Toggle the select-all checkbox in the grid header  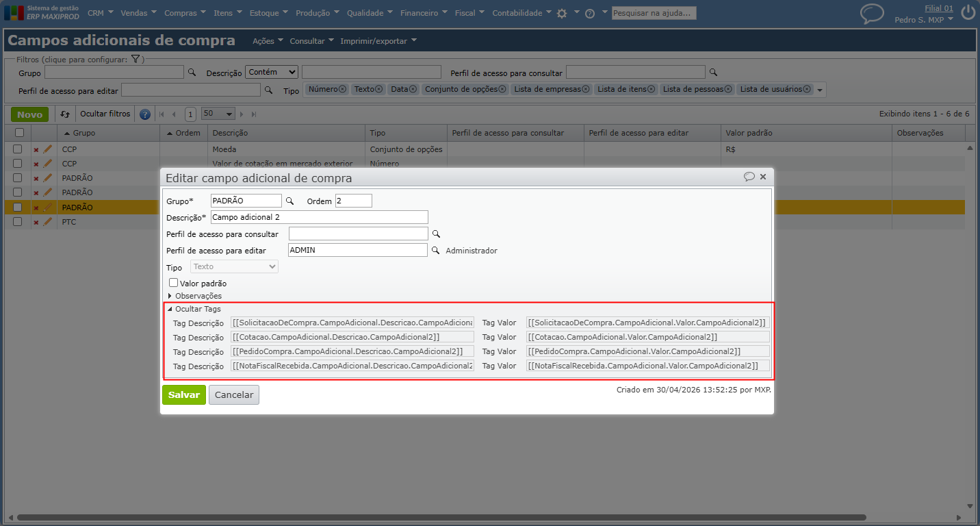[x=19, y=133]
